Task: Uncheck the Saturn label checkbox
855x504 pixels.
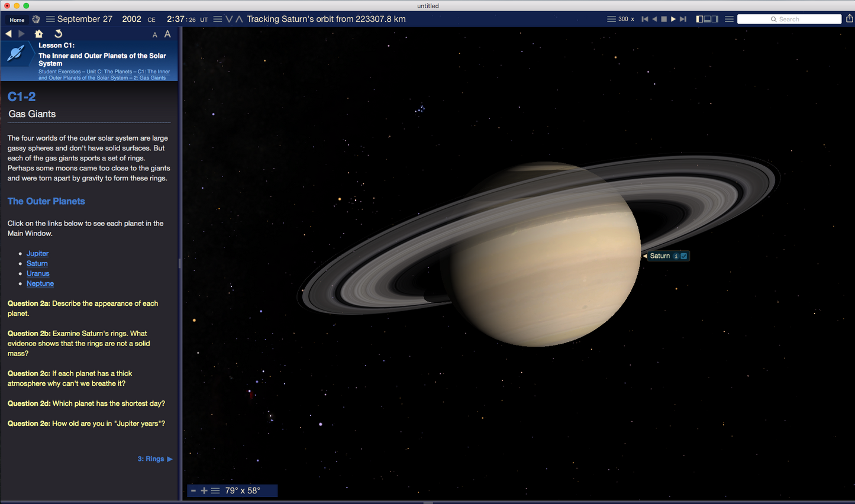Action: point(684,256)
